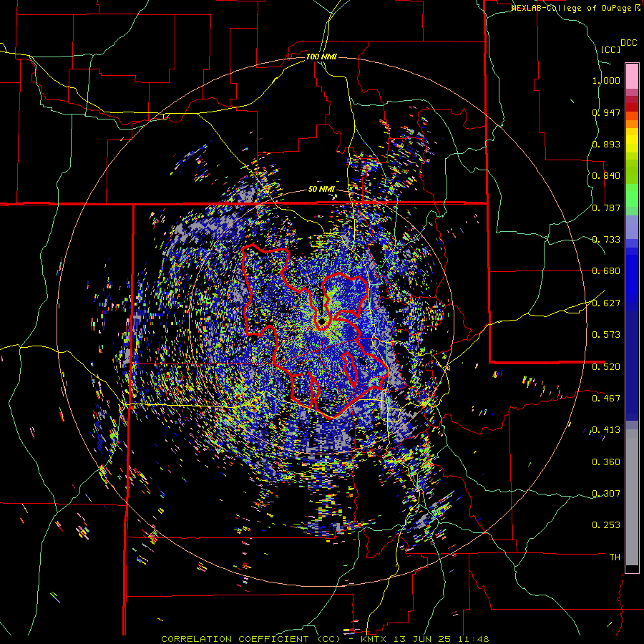Select the 0.840 scale value
Image resolution: width=644 pixels, height=644 pixels.
coord(606,176)
